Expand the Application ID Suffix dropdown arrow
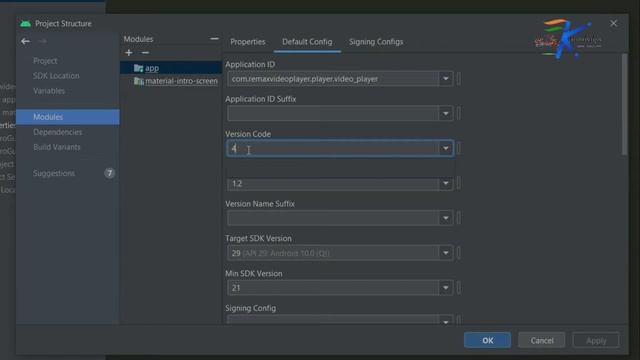 [446, 113]
